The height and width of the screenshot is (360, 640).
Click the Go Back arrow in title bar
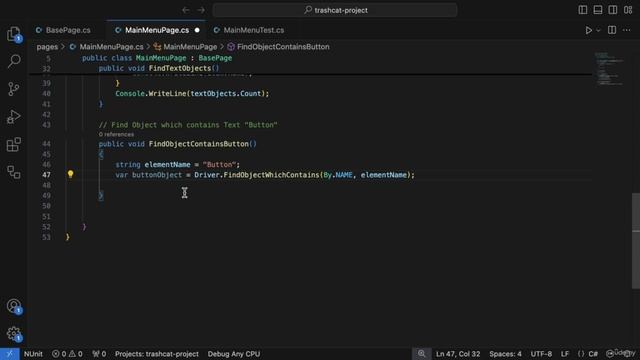[x=186, y=10]
